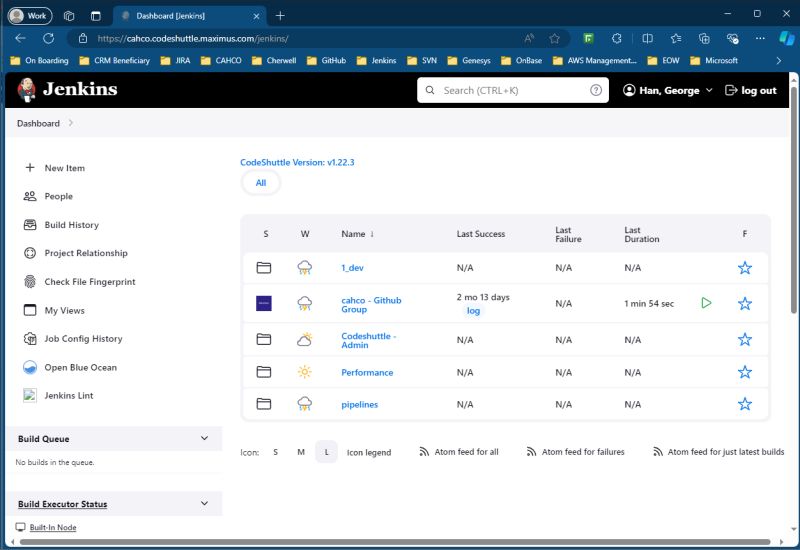Image resolution: width=800 pixels, height=550 pixels.
Task: Open the AWS Management bookmarks folder
Action: click(595, 61)
